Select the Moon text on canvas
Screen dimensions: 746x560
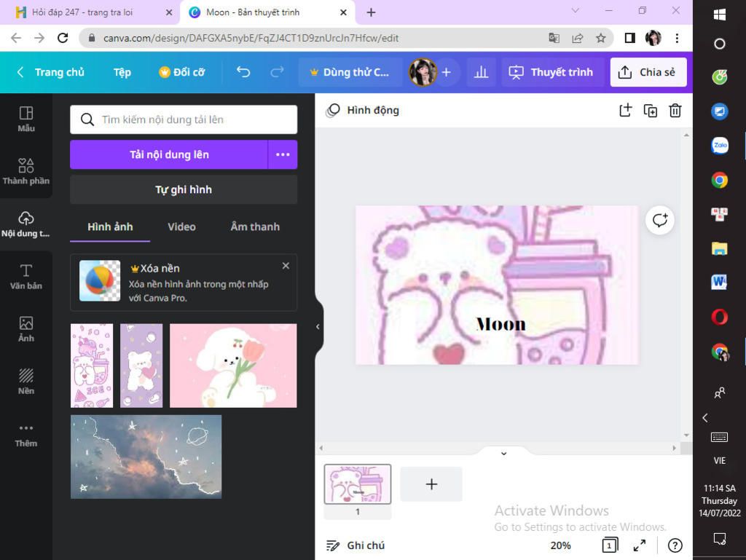[501, 324]
